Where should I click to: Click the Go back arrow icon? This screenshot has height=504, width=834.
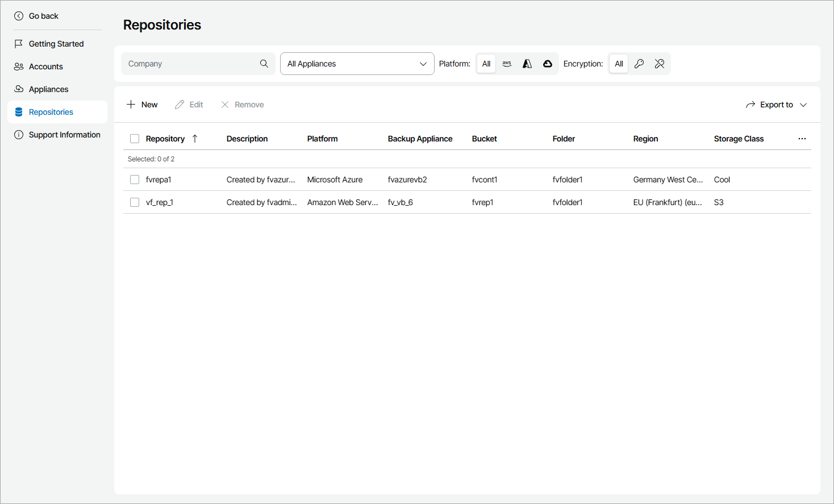[19, 16]
